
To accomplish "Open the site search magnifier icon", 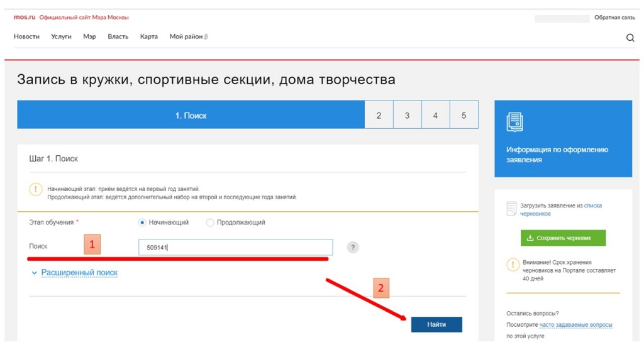I will (x=630, y=38).
